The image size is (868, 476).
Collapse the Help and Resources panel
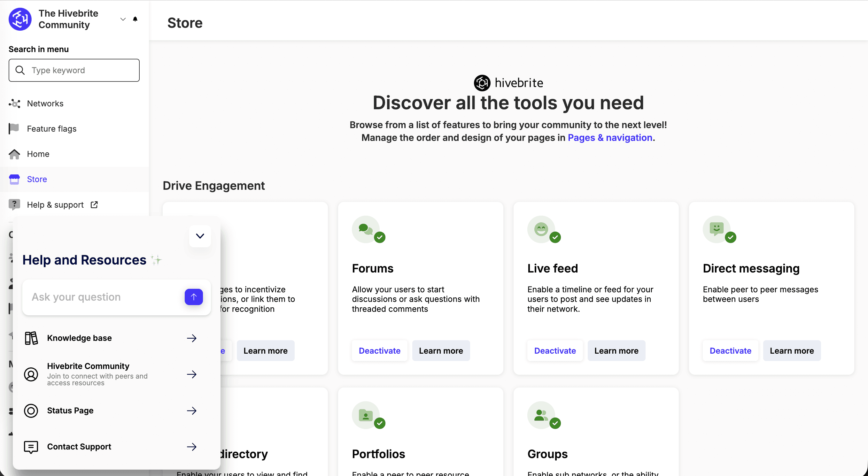click(x=200, y=236)
